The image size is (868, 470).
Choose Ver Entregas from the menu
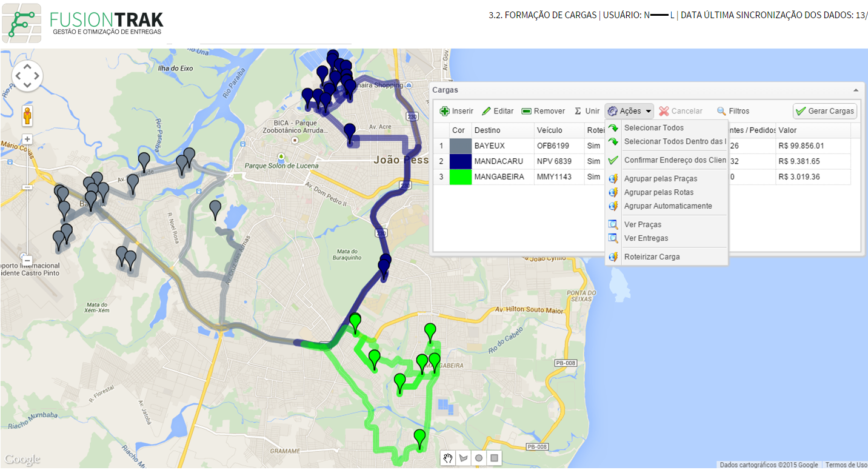[x=667, y=238]
